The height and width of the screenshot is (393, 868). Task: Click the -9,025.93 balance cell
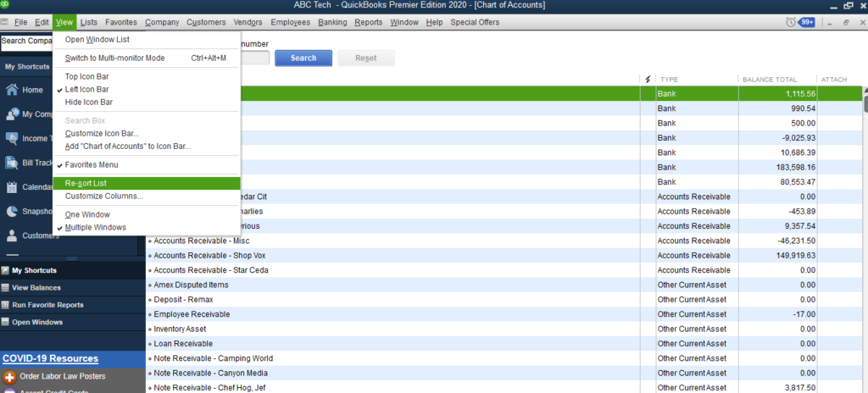(778, 138)
